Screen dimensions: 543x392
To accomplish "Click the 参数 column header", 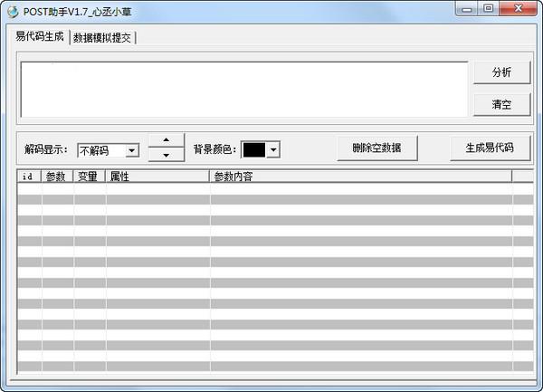I will 57,177.
